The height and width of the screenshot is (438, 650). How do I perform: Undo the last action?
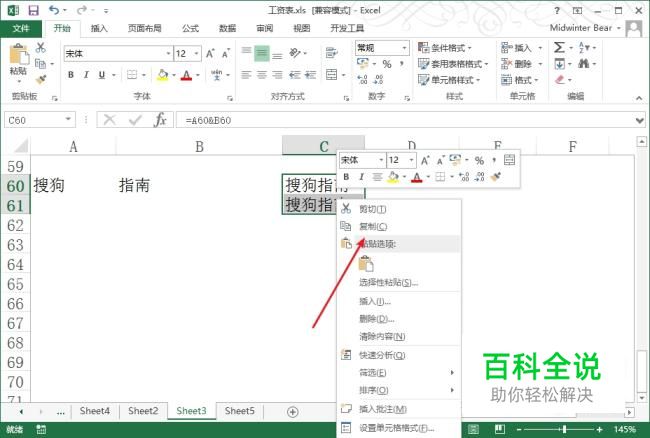[x=54, y=10]
